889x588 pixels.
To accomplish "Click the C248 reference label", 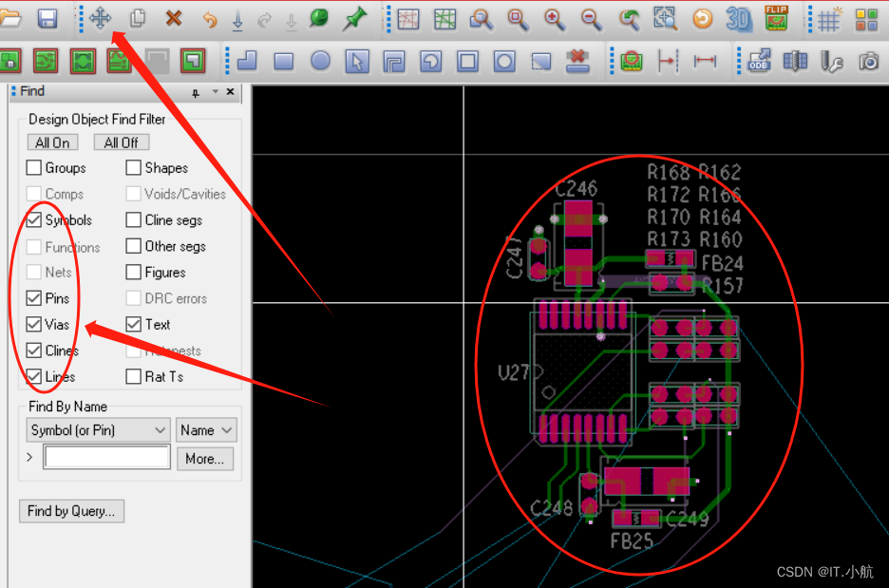I will coord(551,507).
